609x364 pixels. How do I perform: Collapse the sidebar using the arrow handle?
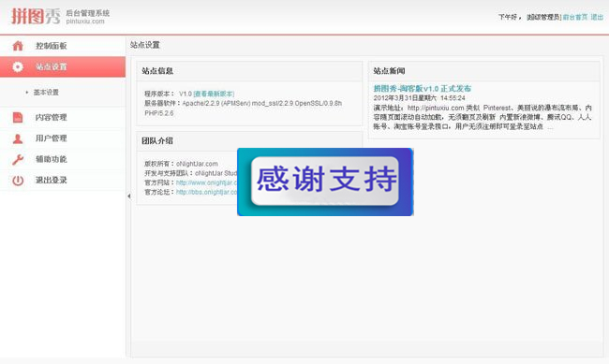[128, 197]
